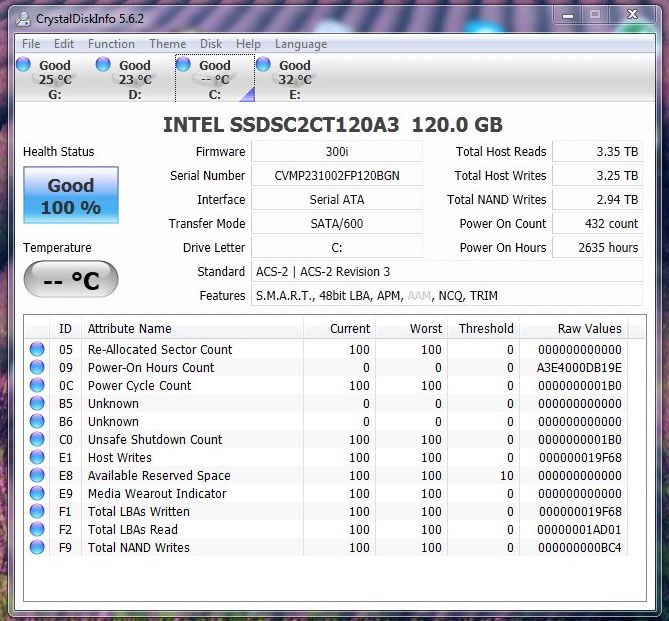
Task: Click the Raw Values column header
Action: pyautogui.click(x=574, y=328)
